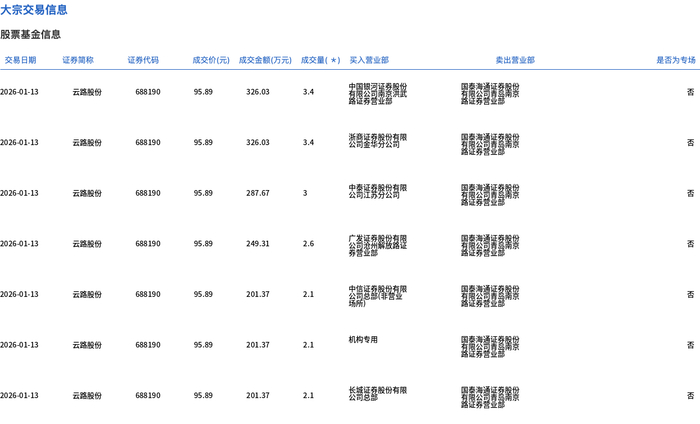
Task: Click 2.1 volume in 长城证券 row
Action: point(308,395)
